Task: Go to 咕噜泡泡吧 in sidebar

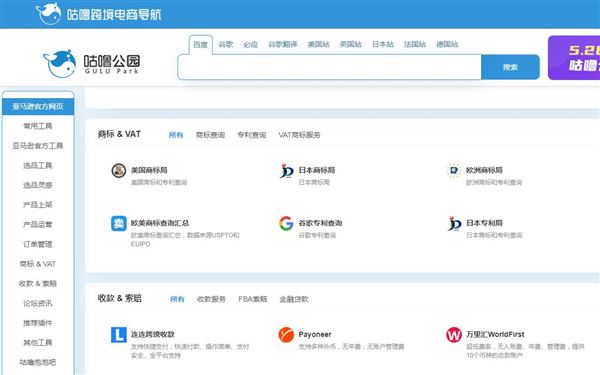Action: pyautogui.click(x=38, y=362)
